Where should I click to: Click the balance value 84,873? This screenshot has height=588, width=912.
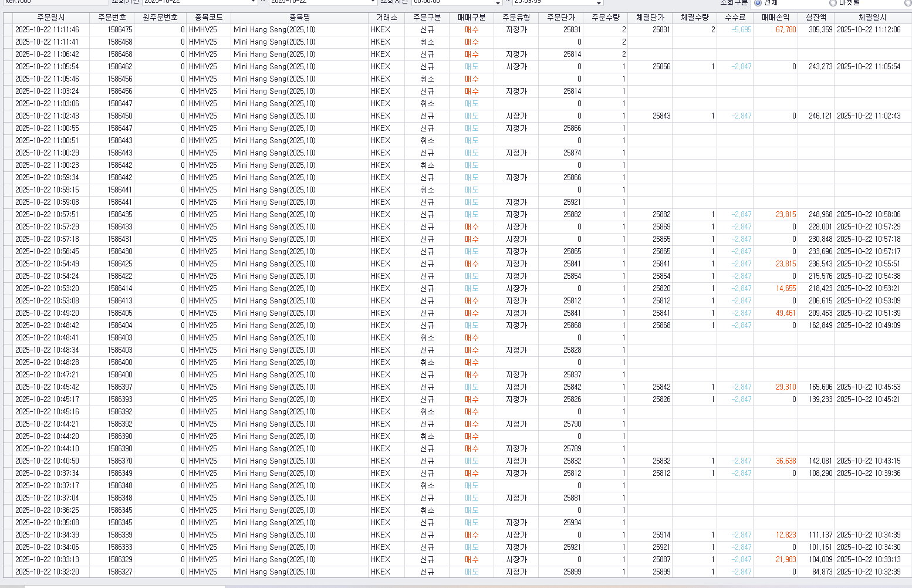[x=822, y=572]
